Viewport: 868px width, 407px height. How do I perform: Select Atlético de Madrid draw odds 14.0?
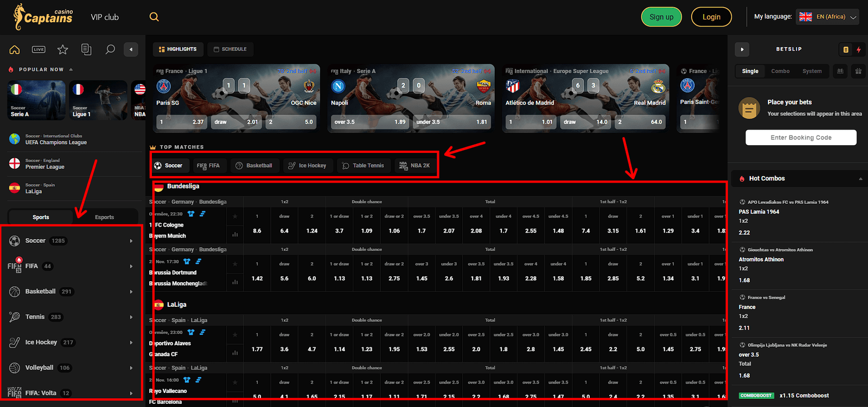[586, 122]
